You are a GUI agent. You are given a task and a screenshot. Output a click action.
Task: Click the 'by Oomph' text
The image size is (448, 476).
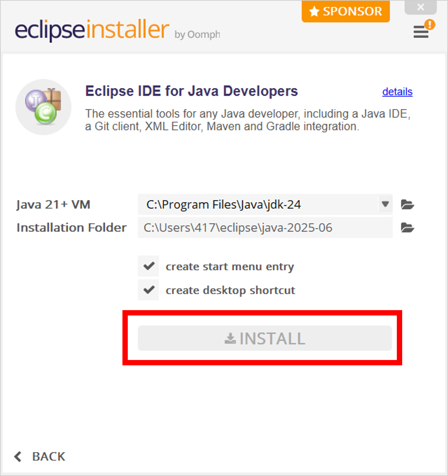(x=197, y=35)
